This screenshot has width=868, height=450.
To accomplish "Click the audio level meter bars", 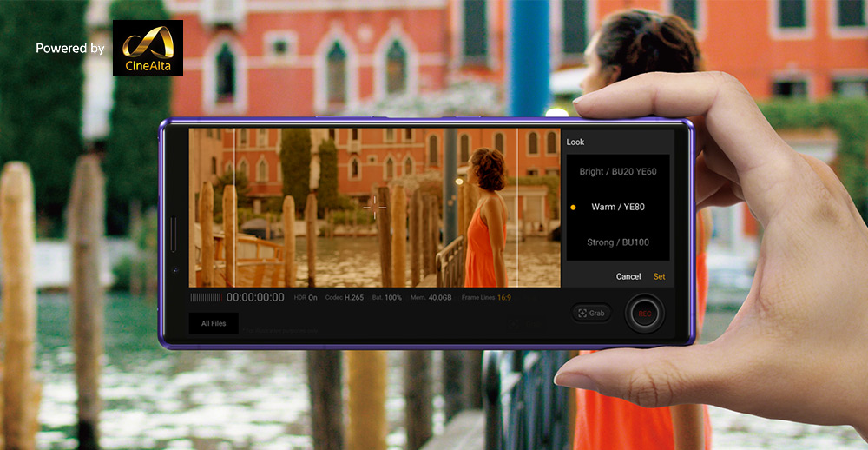I will coord(206,298).
